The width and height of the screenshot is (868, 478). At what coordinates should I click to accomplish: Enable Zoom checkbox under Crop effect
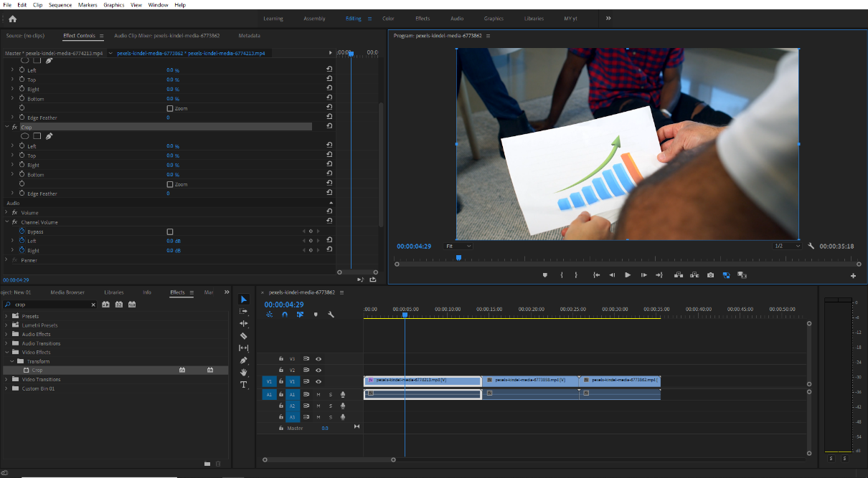pyautogui.click(x=170, y=185)
